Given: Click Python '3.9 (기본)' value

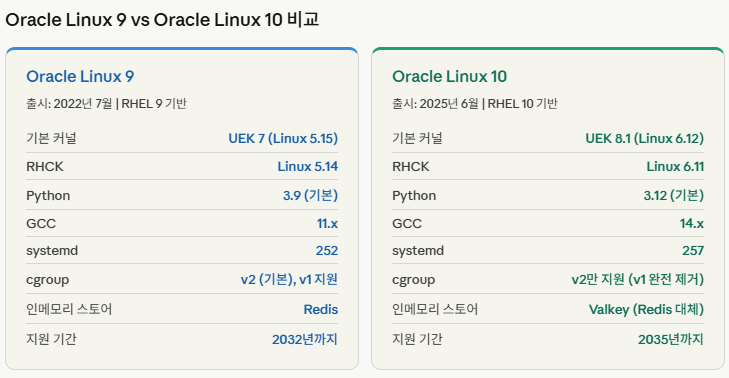Looking at the screenshot, I should (311, 195).
